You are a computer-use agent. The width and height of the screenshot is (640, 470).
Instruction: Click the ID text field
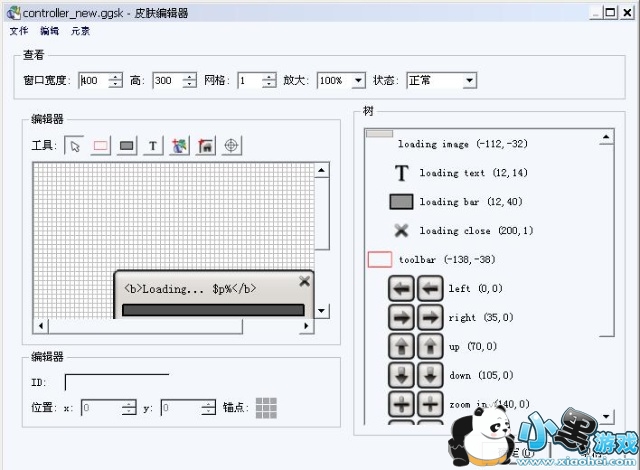pyautogui.click(x=117, y=382)
